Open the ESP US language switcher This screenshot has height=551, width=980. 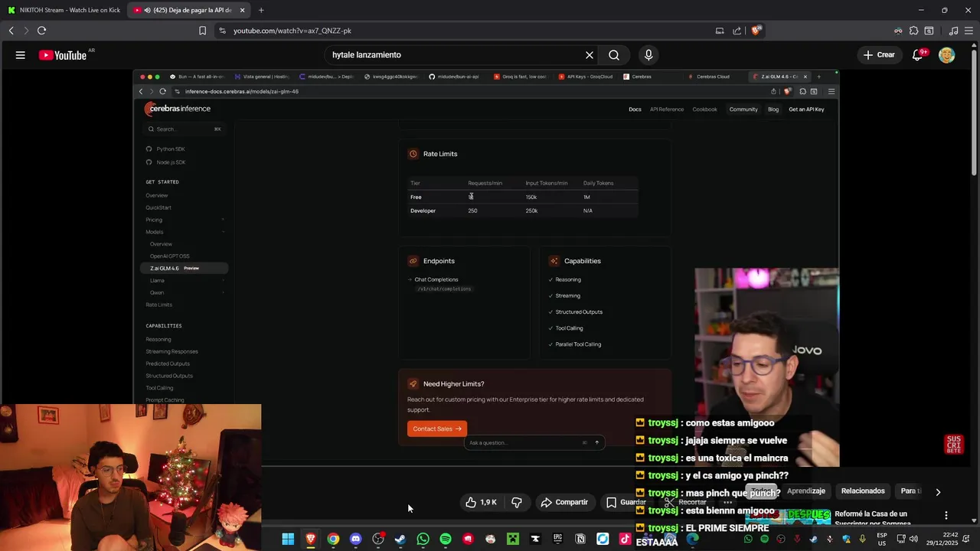pos(882,540)
